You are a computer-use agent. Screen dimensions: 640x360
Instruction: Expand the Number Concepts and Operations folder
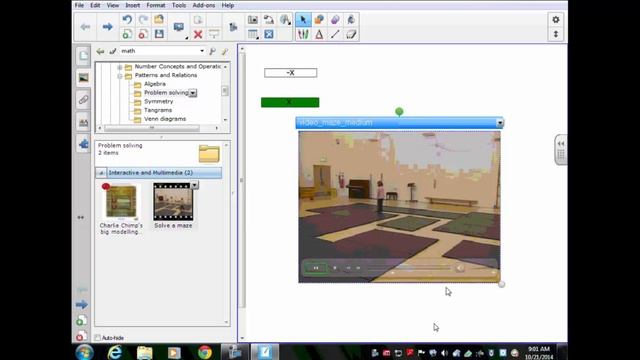click(120, 67)
